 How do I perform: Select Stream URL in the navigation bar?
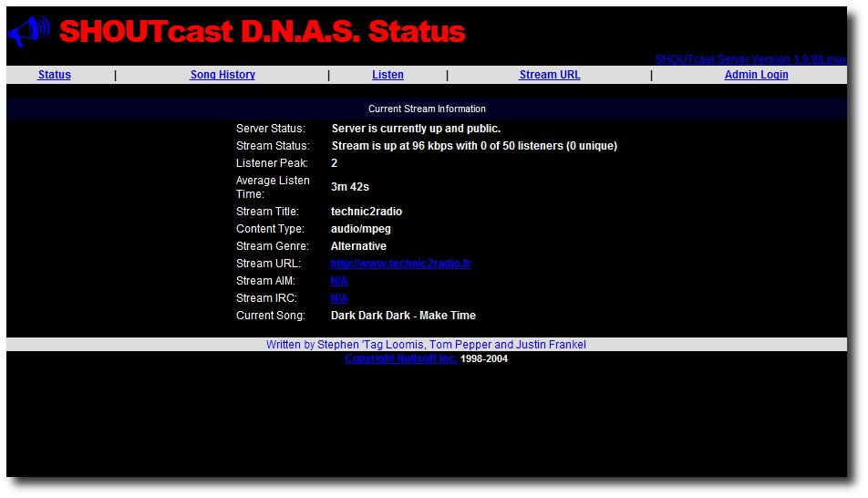[x=549, y=75]
